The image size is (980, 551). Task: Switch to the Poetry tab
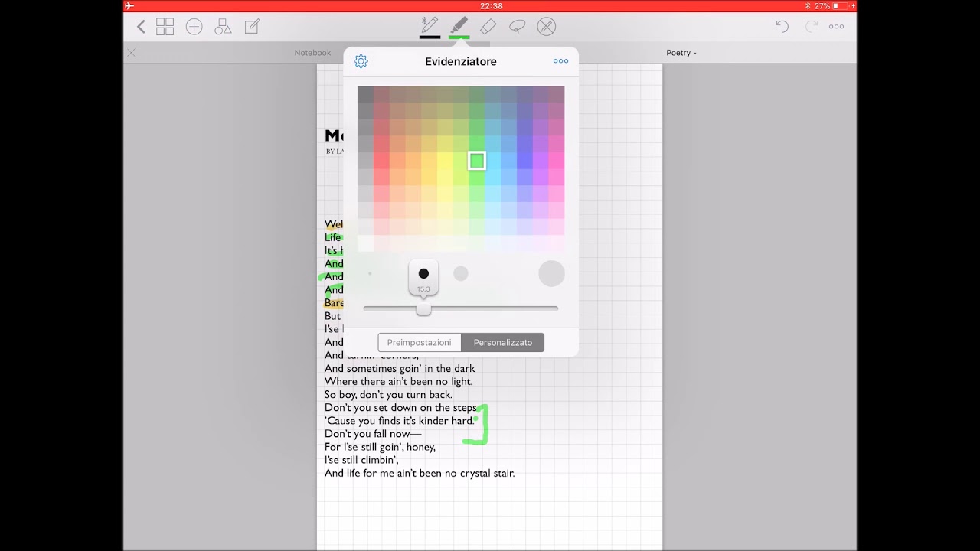[x=681, y=53]
